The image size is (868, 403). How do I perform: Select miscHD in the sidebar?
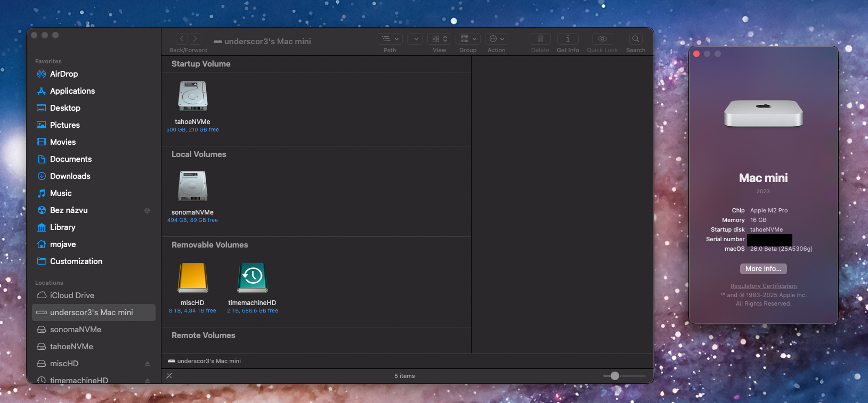click(x=94, y=364)
